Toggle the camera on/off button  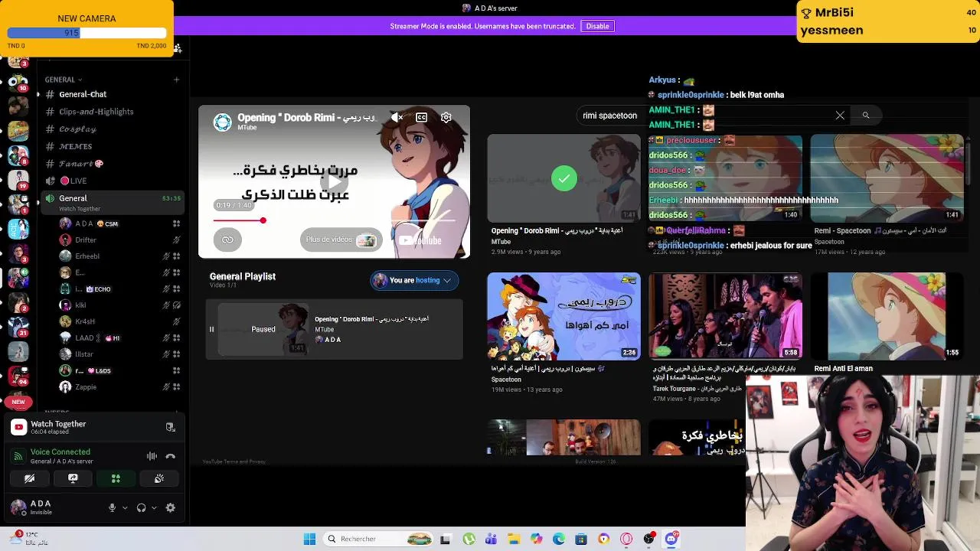tap(29, 478)
